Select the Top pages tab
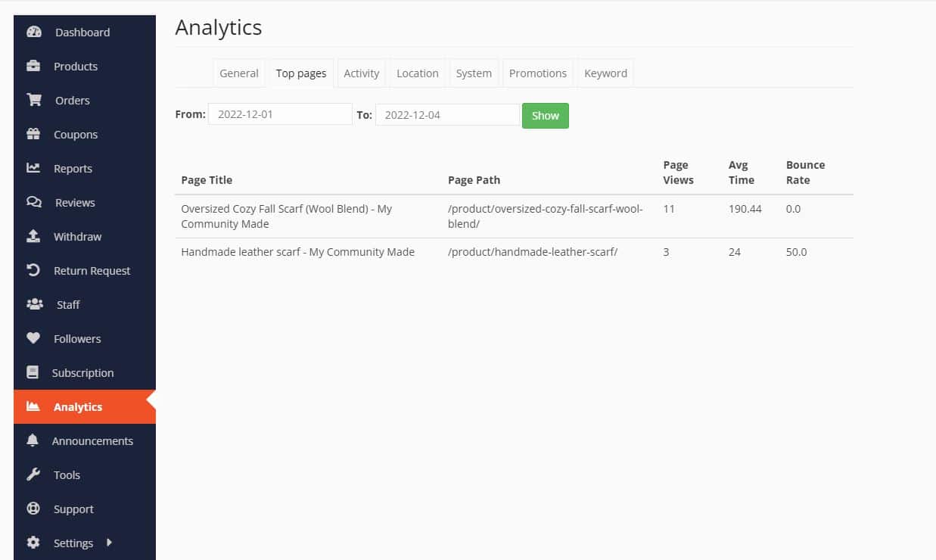This screenshot has height=560, width=936. (x=301, y=73)
